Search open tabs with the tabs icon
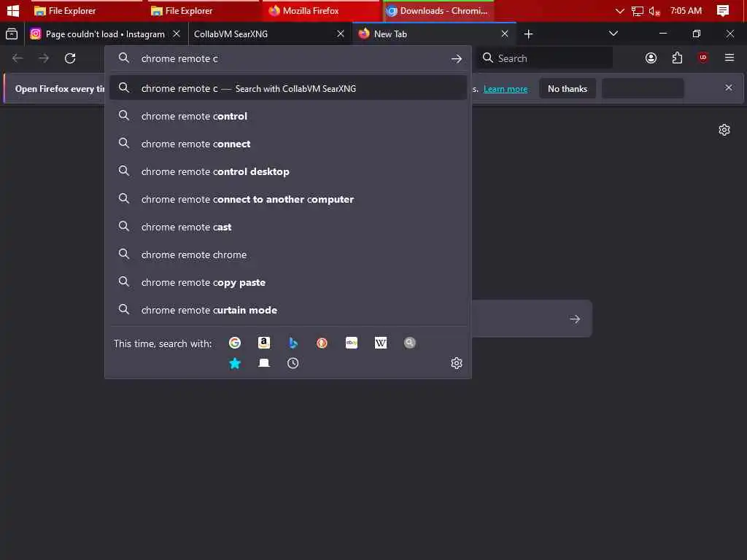The image size is (747, 560). pyautogui.click(x=264, y=363)
